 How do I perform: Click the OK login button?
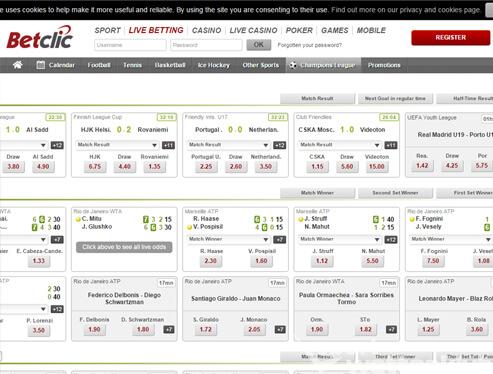(259, 45)
